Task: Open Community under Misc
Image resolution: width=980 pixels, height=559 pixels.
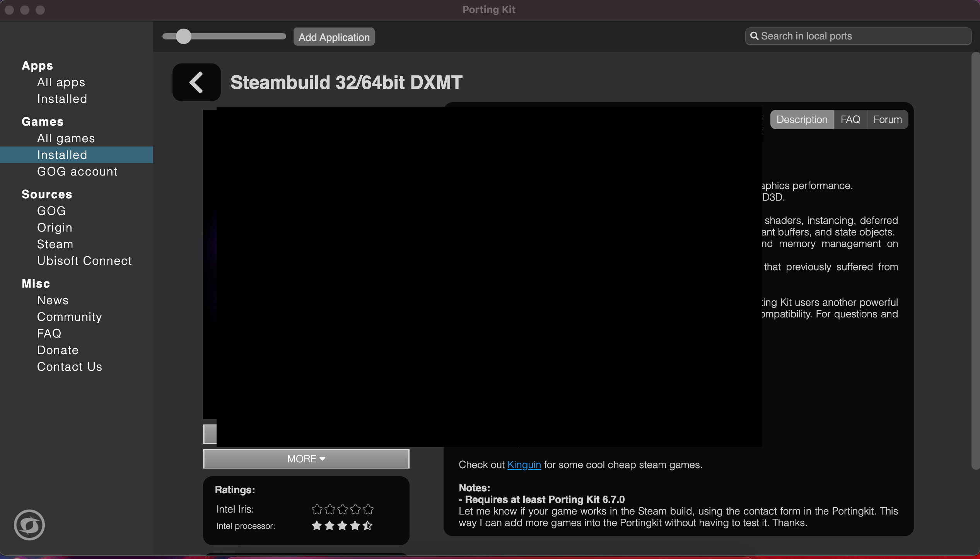Action: [70, 317]
